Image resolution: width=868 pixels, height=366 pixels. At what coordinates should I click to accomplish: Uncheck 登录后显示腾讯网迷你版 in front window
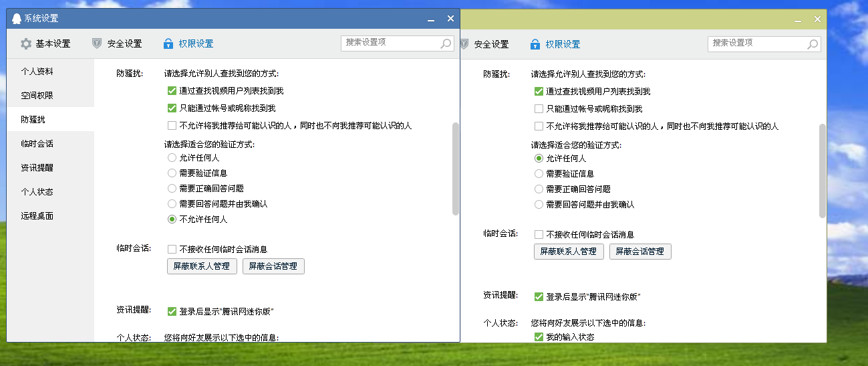coord(172,311)
